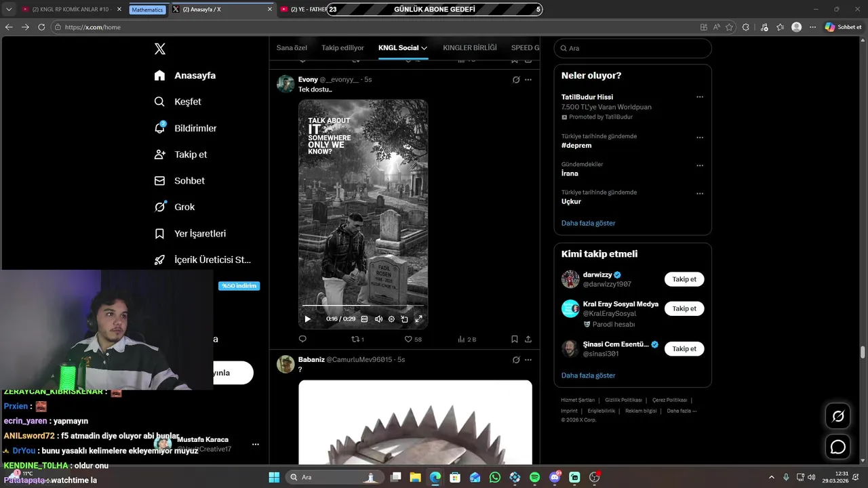Open Evony's profile avatar
Image resolution: width=868 pixels, height=488 pixels.
tap(285, 83)
